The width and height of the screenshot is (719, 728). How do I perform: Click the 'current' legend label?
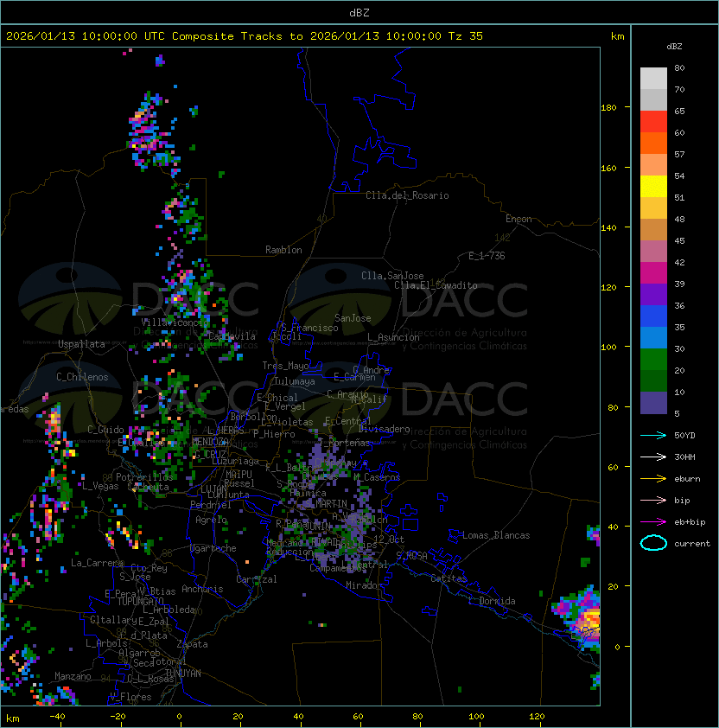(x=692, y=544)
